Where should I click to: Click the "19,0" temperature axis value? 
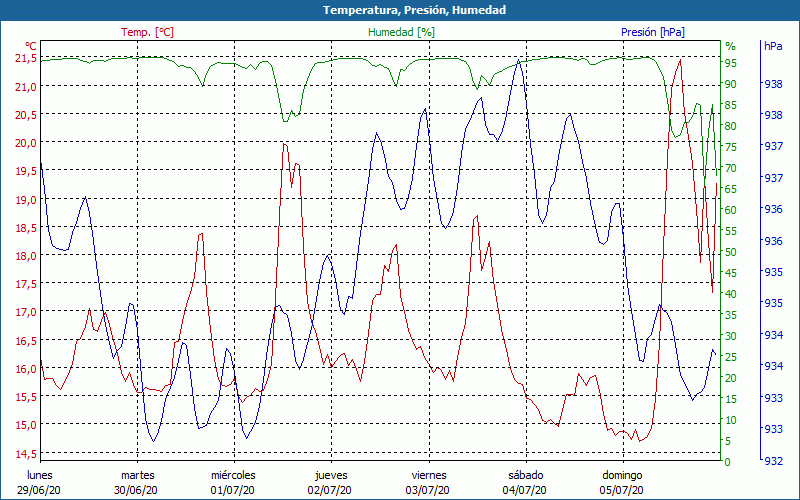click(26, 199)
